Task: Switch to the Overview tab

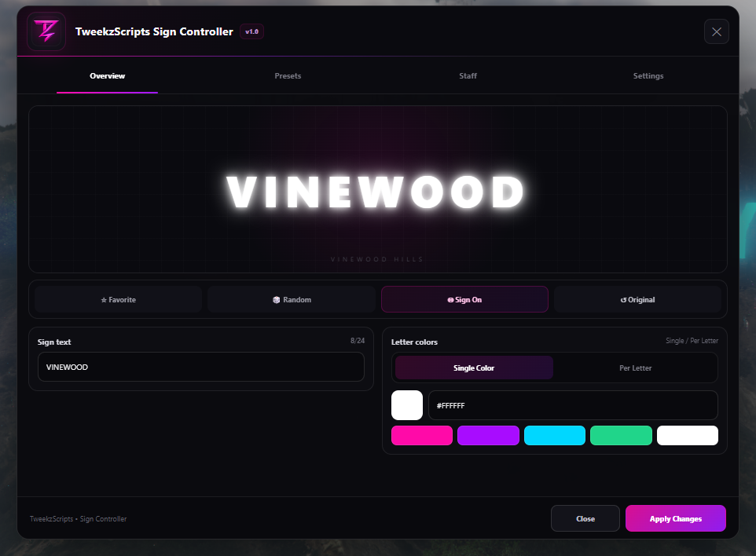Action: point(107,76)
